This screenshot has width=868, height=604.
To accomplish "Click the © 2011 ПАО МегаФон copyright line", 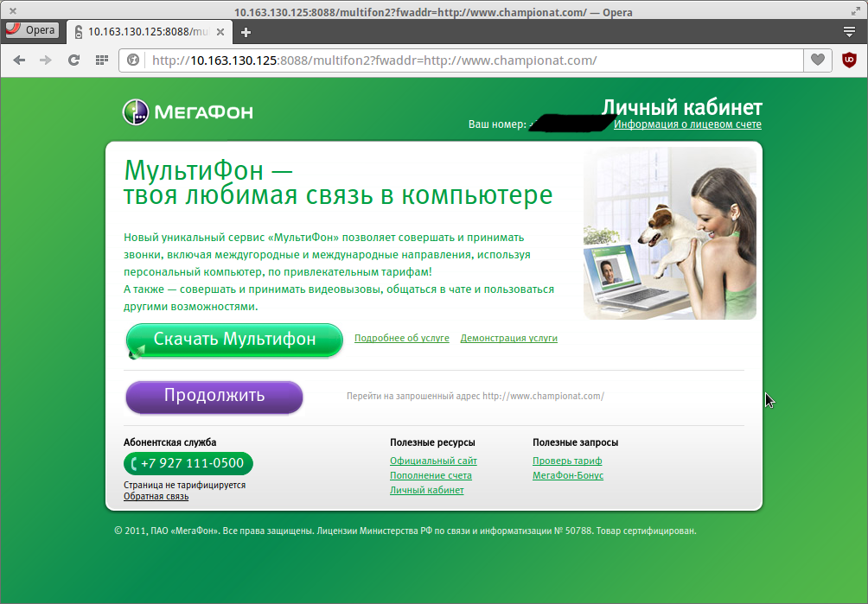I will [405, 531].
